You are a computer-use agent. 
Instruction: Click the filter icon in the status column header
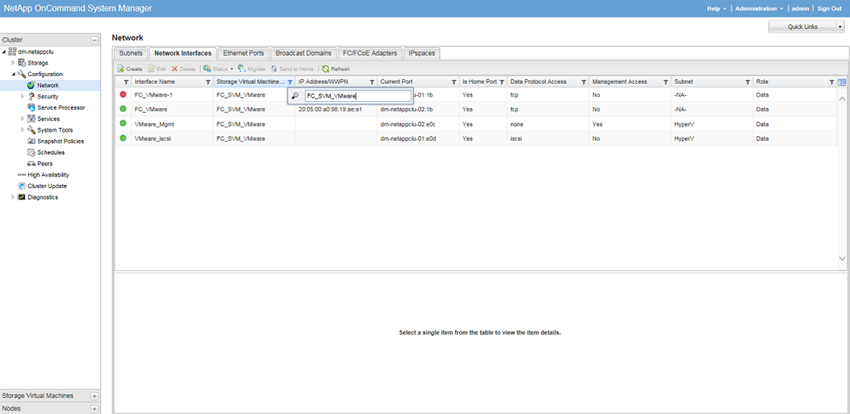[126, 82]
